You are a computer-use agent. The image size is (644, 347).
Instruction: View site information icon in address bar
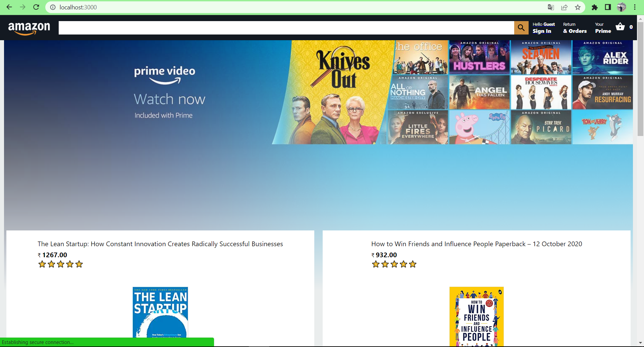[x=53, y=7]
